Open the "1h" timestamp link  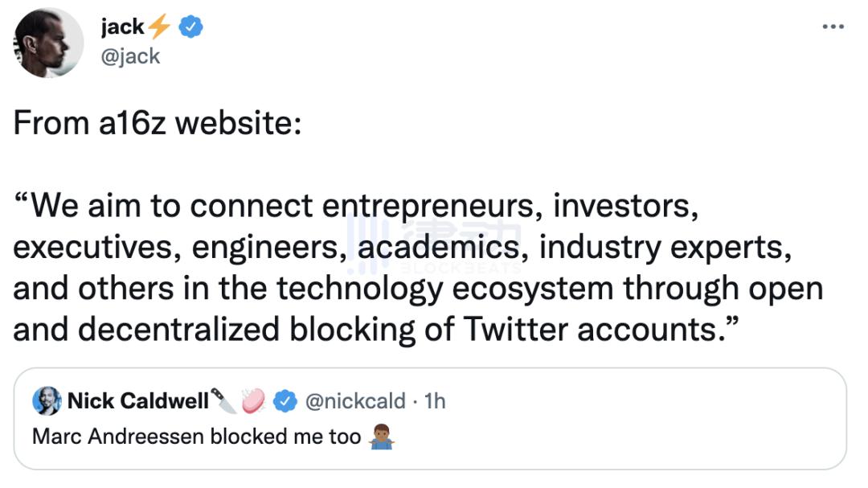[x=435, y=400]
